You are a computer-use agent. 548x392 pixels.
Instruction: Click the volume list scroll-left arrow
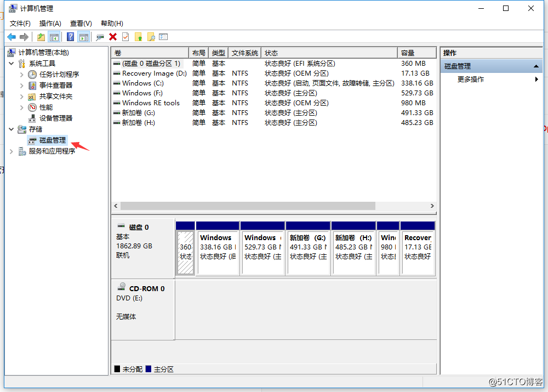click(x=116, y=206)
